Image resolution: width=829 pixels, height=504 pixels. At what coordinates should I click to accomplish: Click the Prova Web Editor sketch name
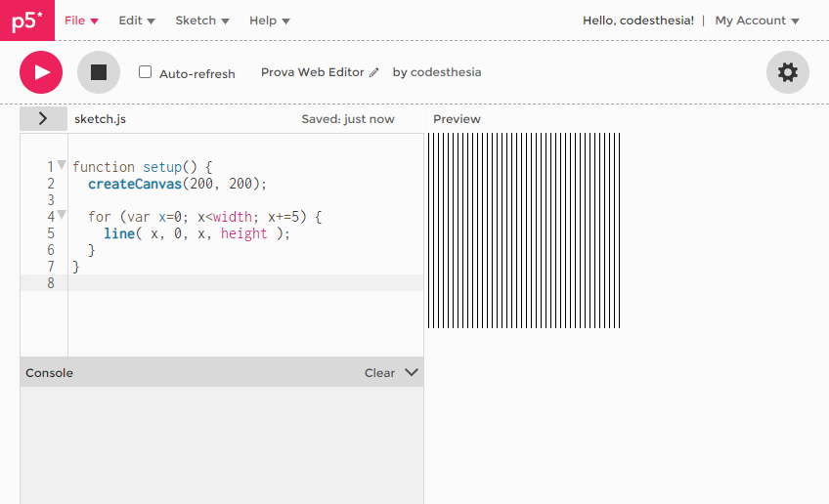[312, 72]
